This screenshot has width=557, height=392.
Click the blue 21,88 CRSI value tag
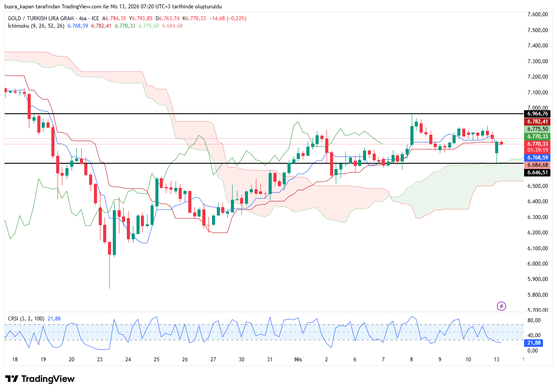(534, 343)
